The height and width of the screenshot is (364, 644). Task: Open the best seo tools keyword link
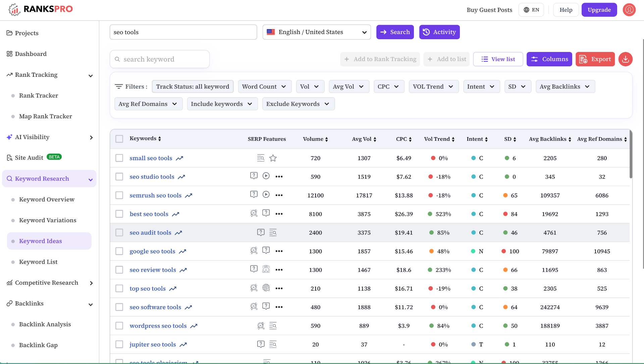[x=149, y=214]
